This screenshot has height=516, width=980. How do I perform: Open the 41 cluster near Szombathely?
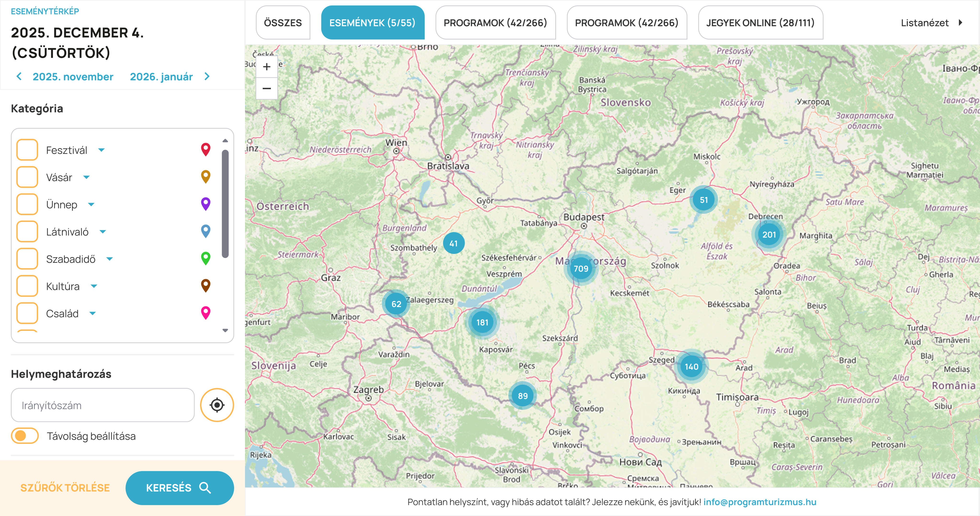[x=453, y=244]
